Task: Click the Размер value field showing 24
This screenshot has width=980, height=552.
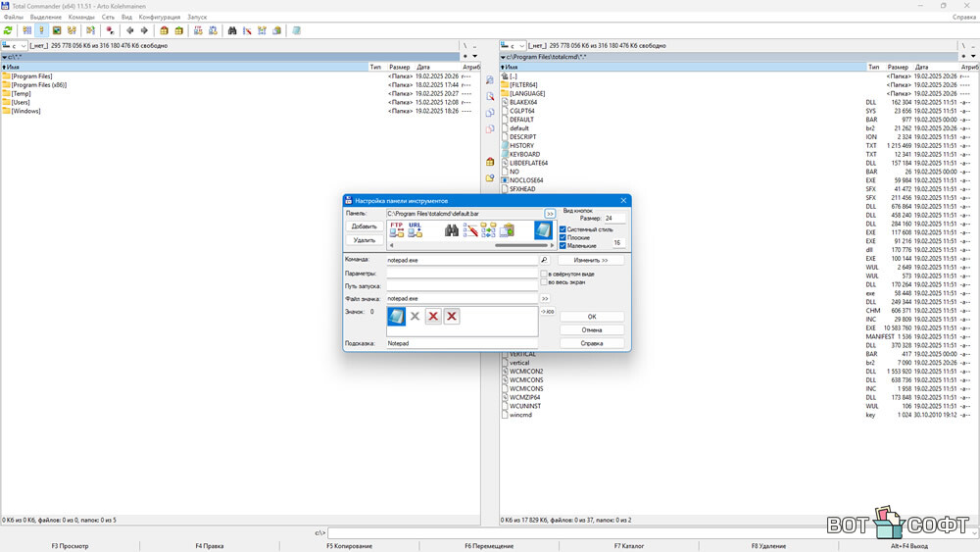Action: 613,219
